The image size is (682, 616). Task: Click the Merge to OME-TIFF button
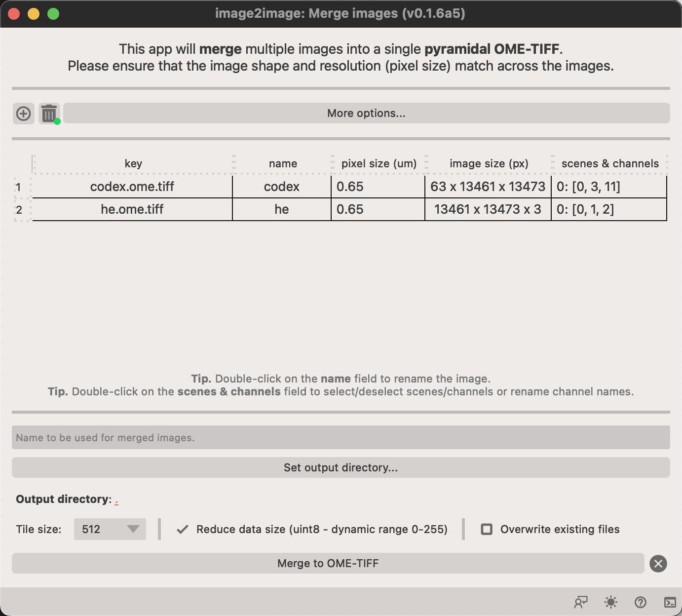tap(329, 563)
